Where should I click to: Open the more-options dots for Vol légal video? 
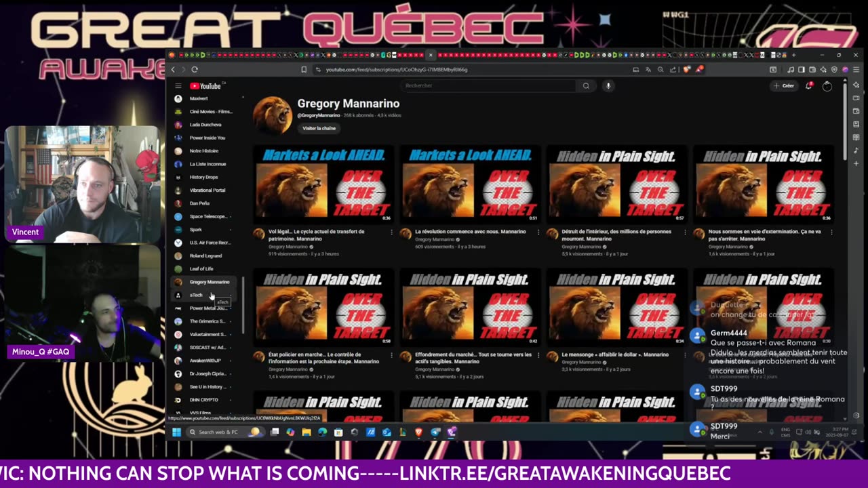pos(391,232)
